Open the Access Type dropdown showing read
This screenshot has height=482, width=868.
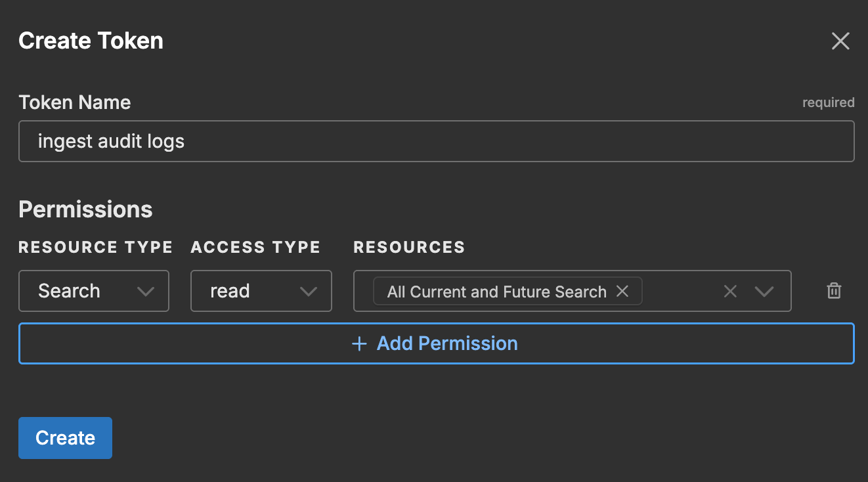point(260,291)
